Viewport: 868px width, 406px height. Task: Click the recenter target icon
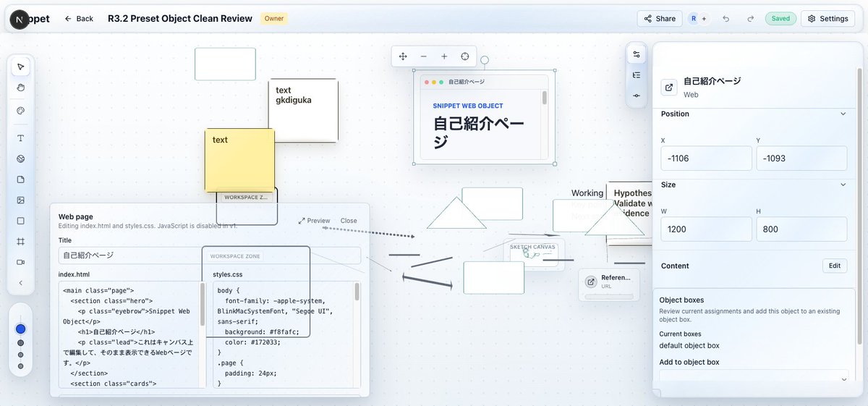coord(465,56)
